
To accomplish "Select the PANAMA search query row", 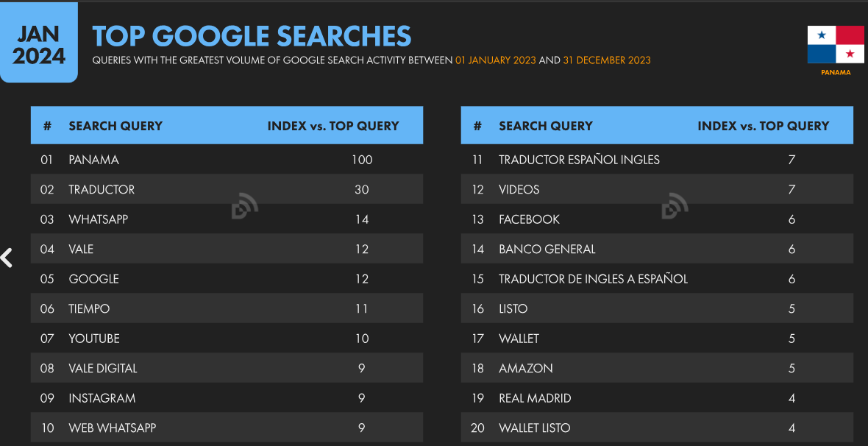I will pyautogui.click(x=227, y=160).
